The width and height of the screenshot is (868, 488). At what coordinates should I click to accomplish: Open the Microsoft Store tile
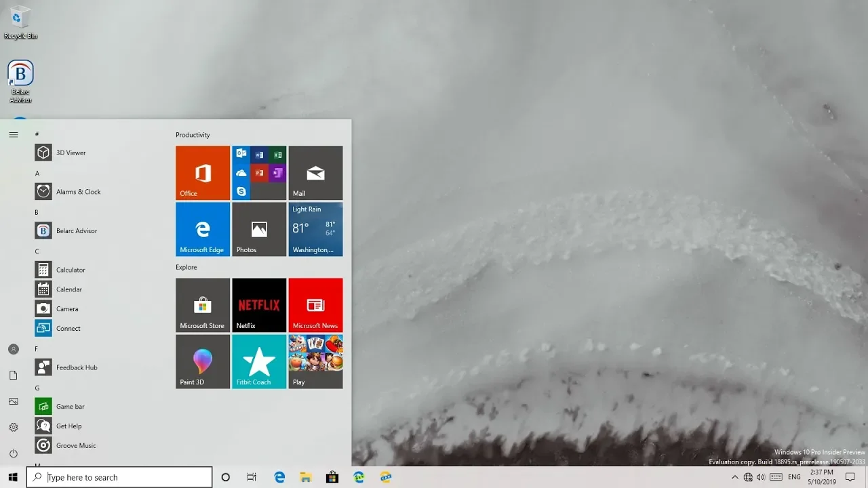pos(203,305)
